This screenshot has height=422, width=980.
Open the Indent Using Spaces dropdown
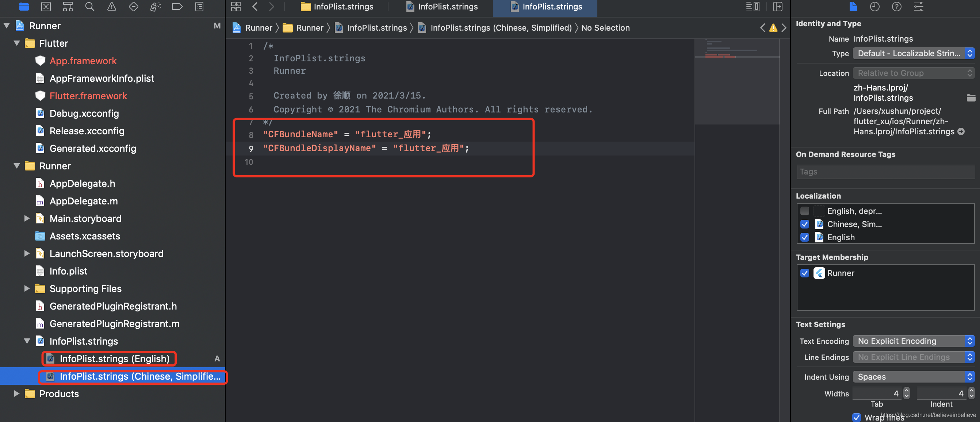tap(913, 377)
